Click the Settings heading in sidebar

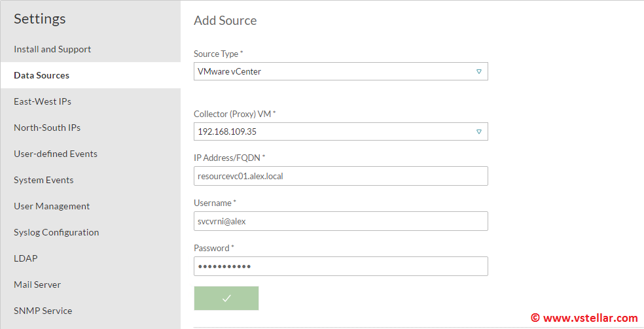coord(40,18)
